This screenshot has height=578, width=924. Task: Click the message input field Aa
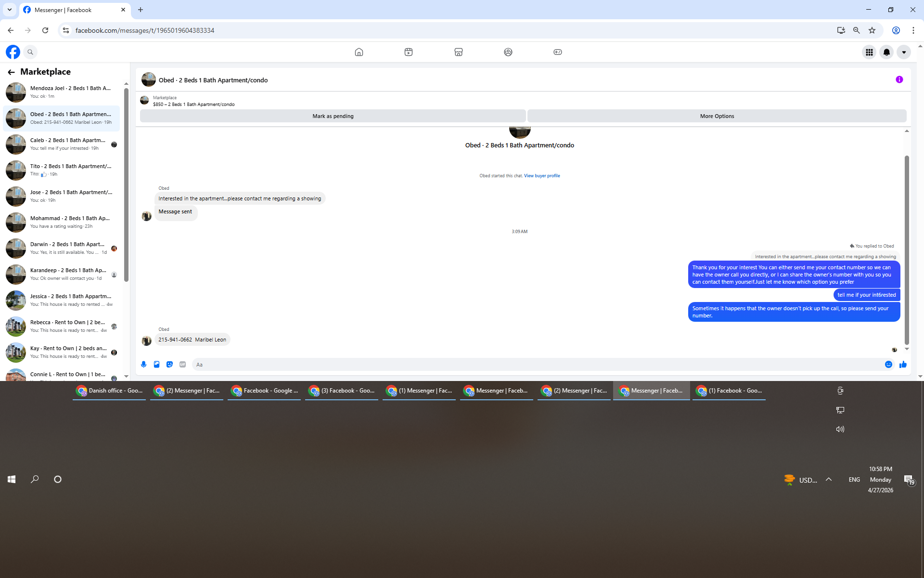pos(537,365)
